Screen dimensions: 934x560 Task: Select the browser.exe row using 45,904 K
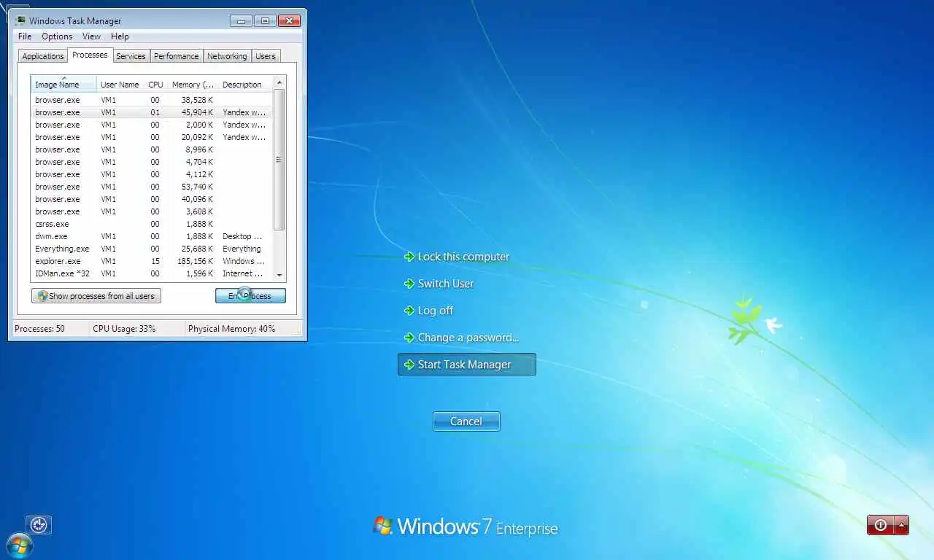pyautogui.click(x=152, y=112)
